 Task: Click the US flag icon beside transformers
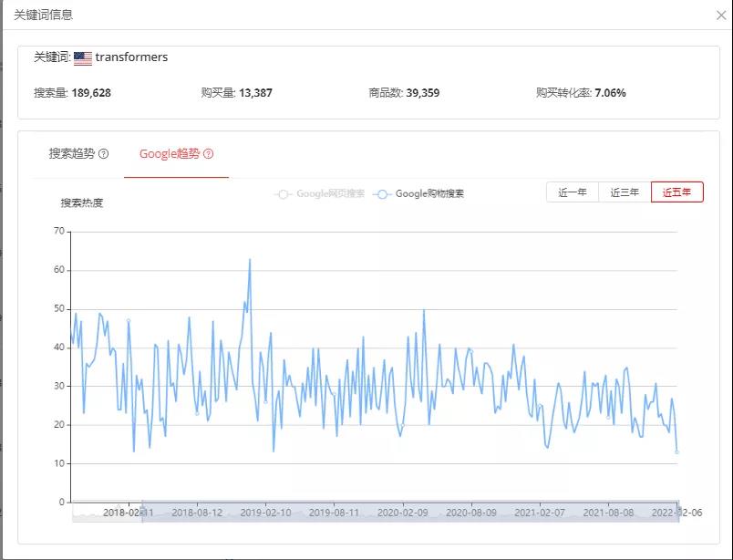click(x=83, y=58)
